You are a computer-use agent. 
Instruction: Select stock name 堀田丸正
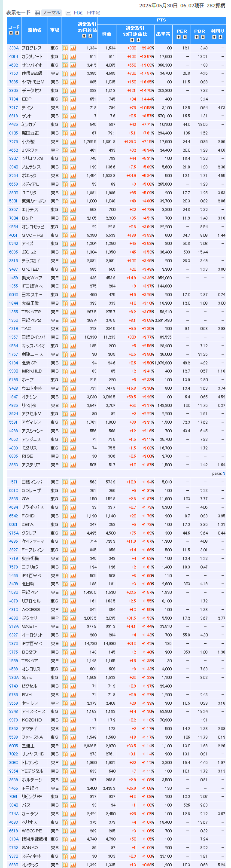[30, 133]
